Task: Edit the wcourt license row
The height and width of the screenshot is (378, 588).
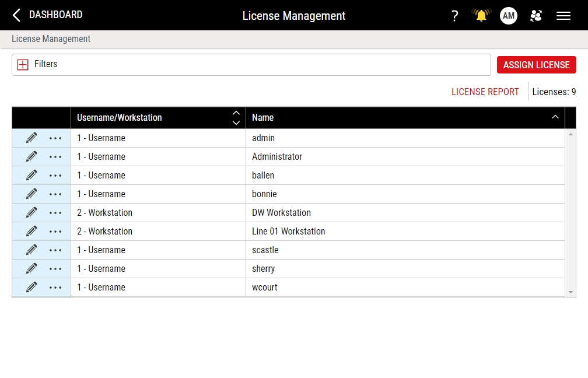Action: click(x=32, y=288)
